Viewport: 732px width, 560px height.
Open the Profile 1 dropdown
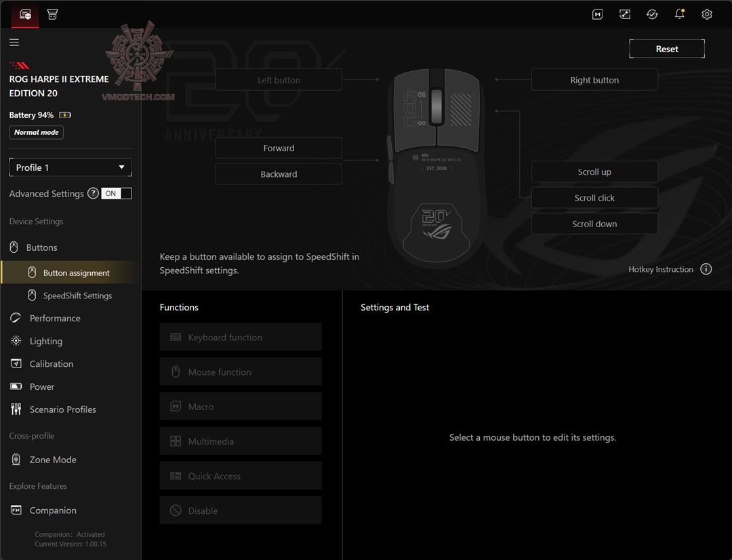70,167
